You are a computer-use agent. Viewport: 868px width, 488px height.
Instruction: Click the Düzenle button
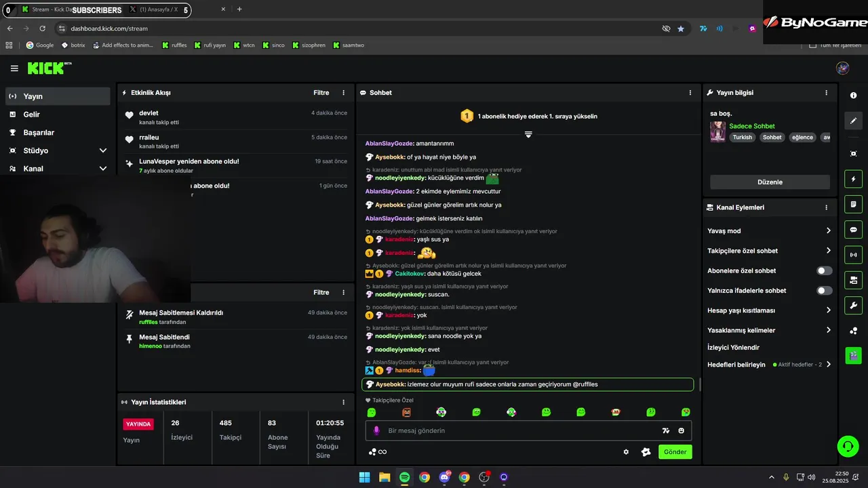click(x=770, y=182)
